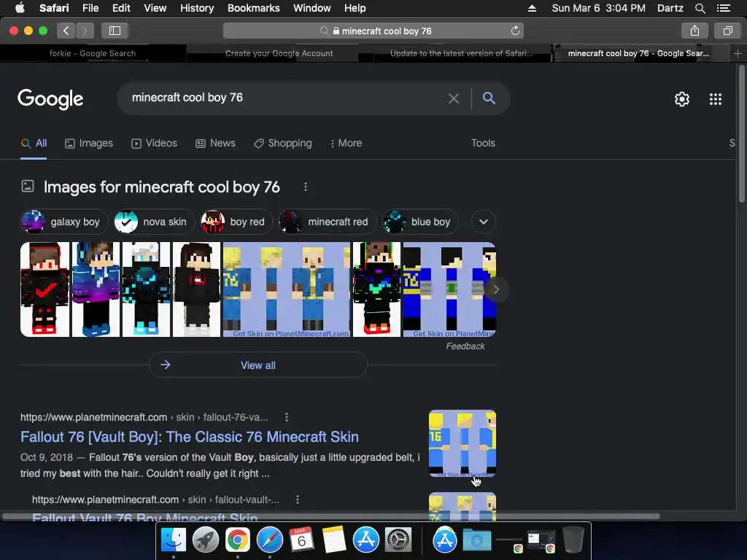
Task: Open Calendar from the Dock
Action: pyautogui.click(x=301, y=540)
